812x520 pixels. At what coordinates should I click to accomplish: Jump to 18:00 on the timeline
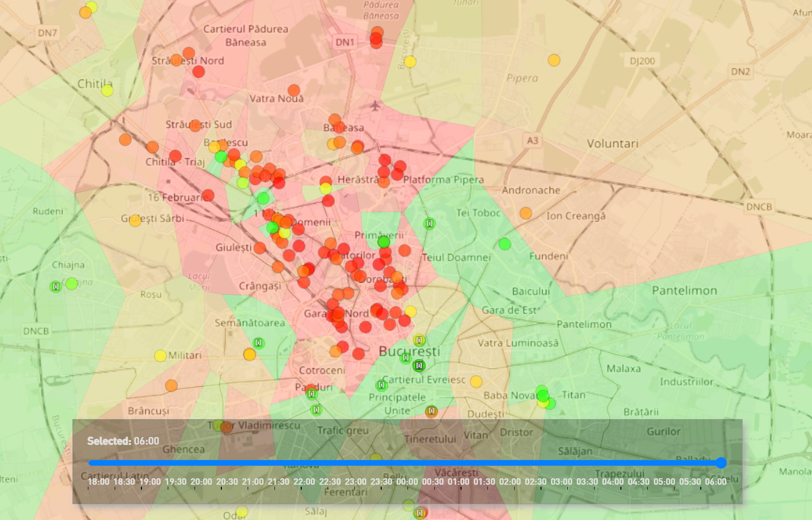98,482
